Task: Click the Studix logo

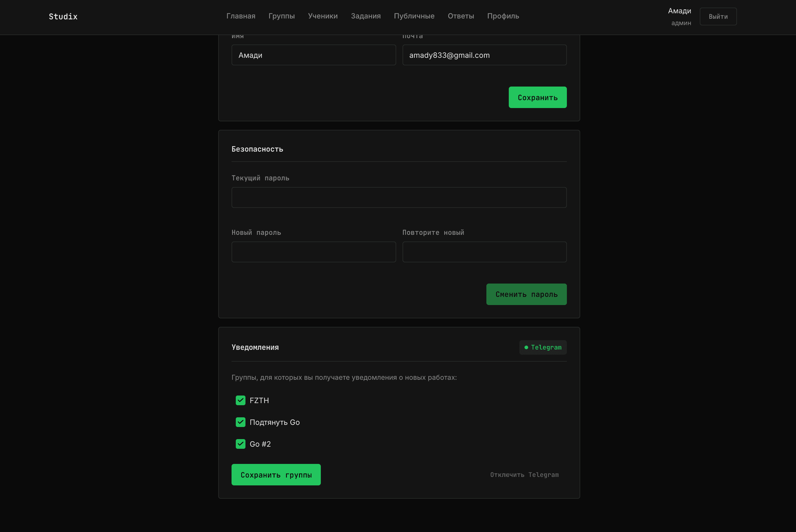Action: 63,16
